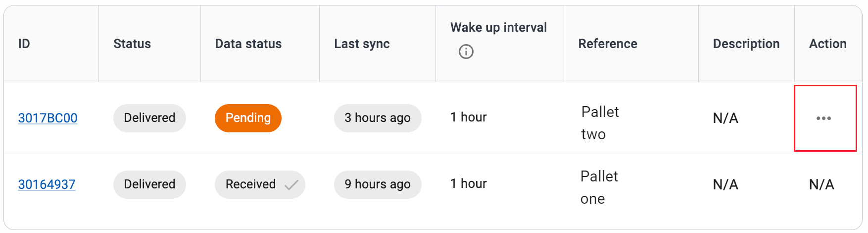Open the three-dot action menu for 3017BC00
Viewport: 868px width, 233px height.
click(823, 118)
